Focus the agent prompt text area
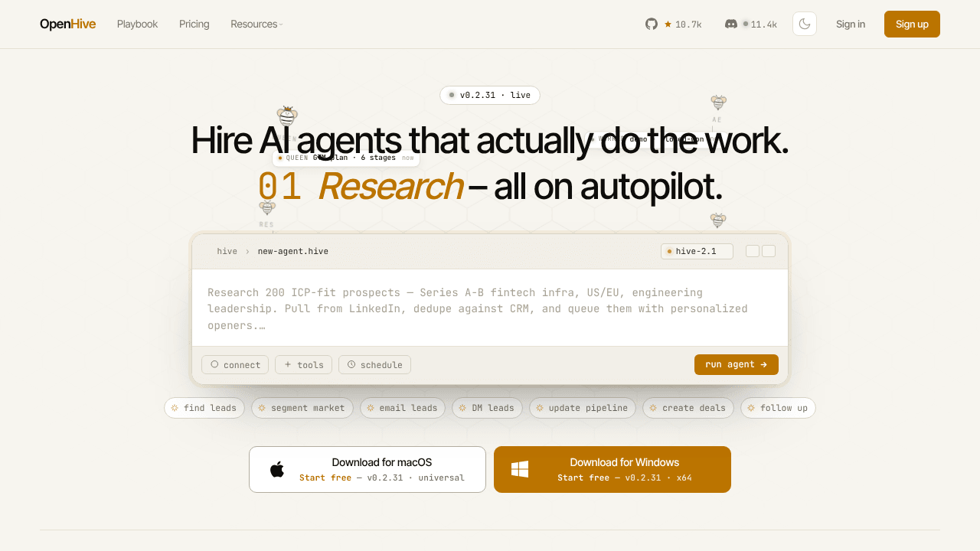980x551 pixels. click(x=490, y=308)
